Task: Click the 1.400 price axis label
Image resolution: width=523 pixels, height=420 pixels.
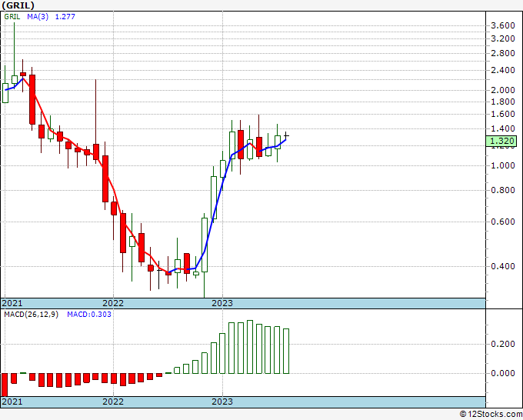Action: (503, 128)
